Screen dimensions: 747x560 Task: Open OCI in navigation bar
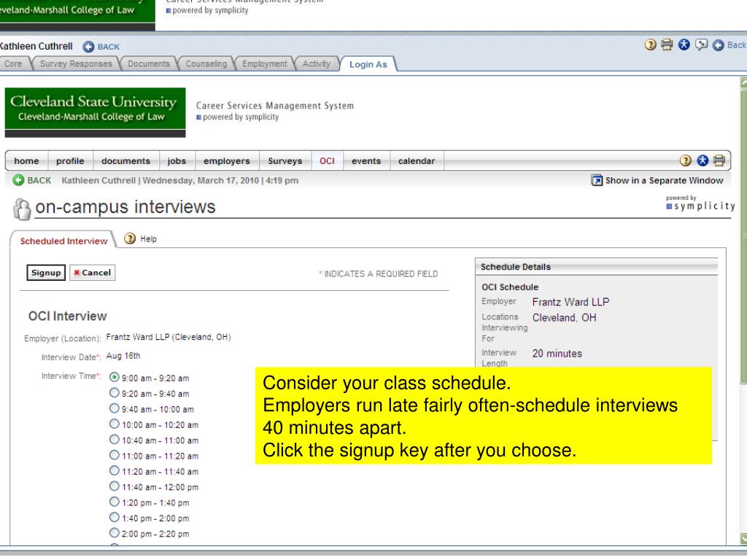pos(327,161)
